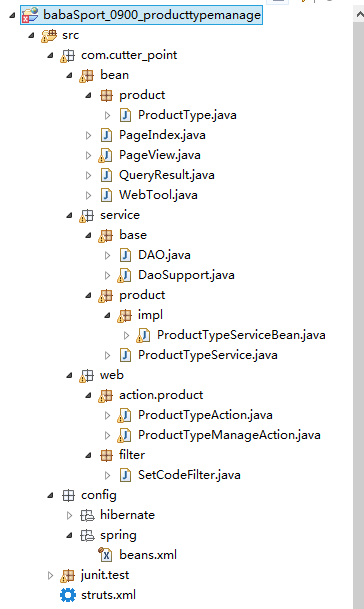Click the ProductTypeManageAction.java file icon

[x=125, y=435]
